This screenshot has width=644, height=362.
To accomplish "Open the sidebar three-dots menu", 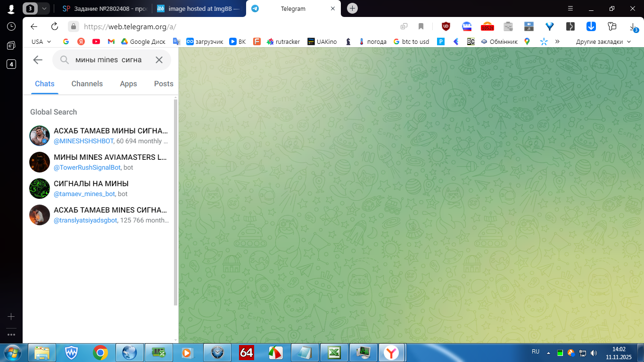I will click(11, 335).
